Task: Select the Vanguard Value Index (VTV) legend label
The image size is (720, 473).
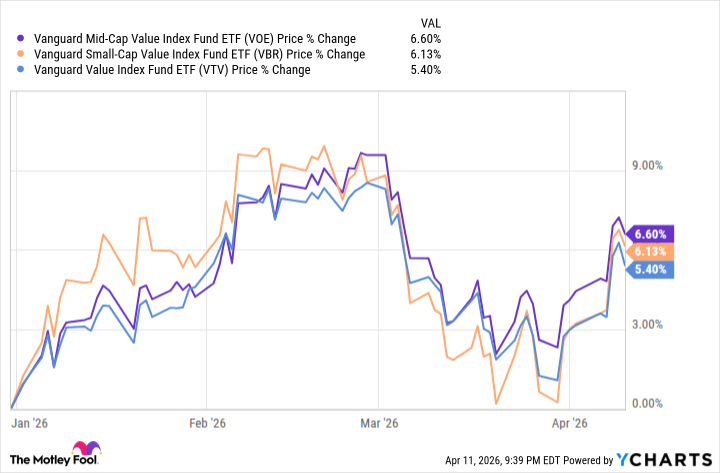Action: (x=167, y=70)
